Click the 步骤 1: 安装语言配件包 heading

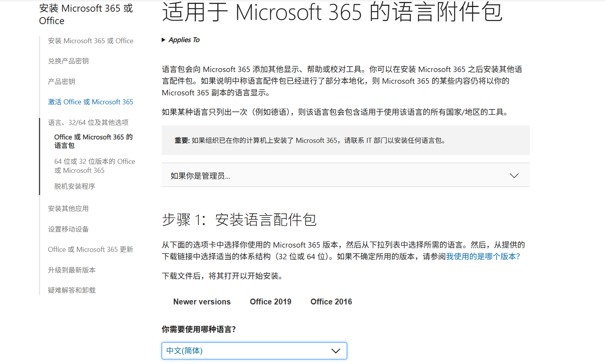click(x=239, y=220)
